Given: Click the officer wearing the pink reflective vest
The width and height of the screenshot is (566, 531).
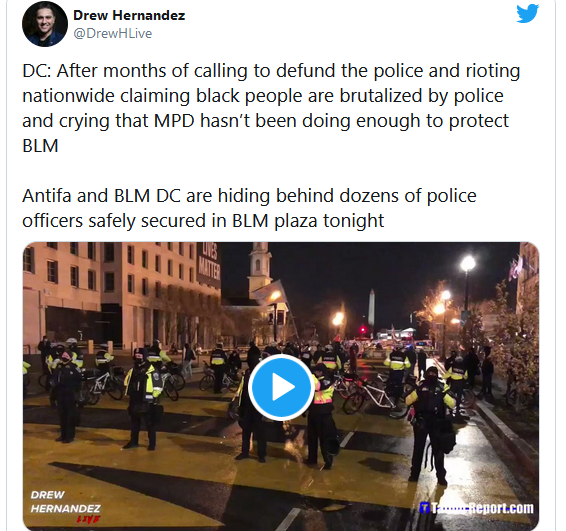Looking at the screenshot, I should (x=321, y=415).
